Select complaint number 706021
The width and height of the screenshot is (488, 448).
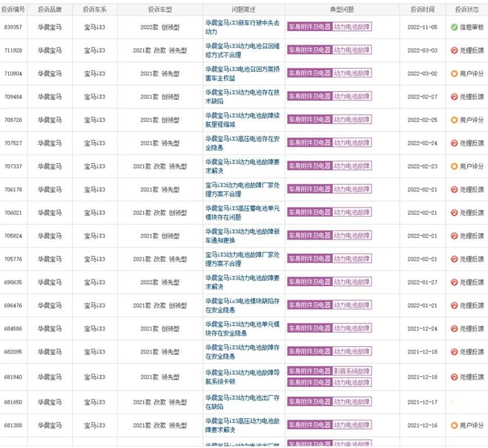(x=13, y=213)
